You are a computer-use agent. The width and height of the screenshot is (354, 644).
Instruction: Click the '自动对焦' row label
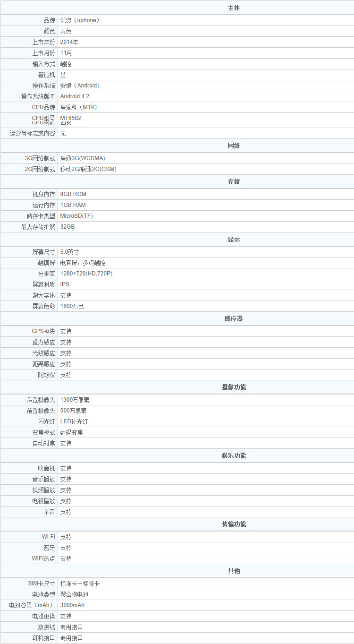coord(43,443)
